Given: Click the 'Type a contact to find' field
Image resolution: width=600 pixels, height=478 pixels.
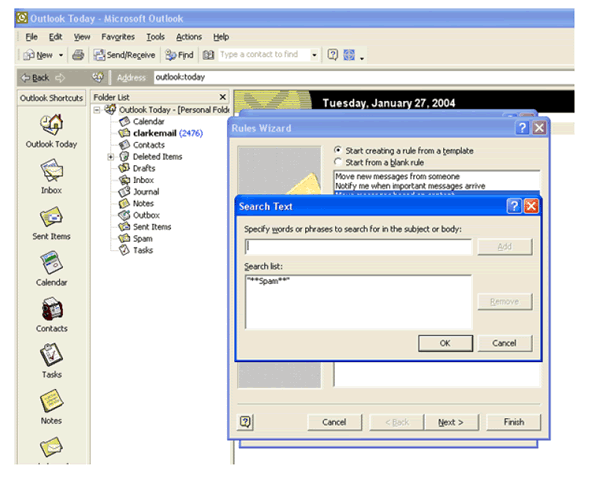Looking at the screenshot, I should [x=263, y=55].
